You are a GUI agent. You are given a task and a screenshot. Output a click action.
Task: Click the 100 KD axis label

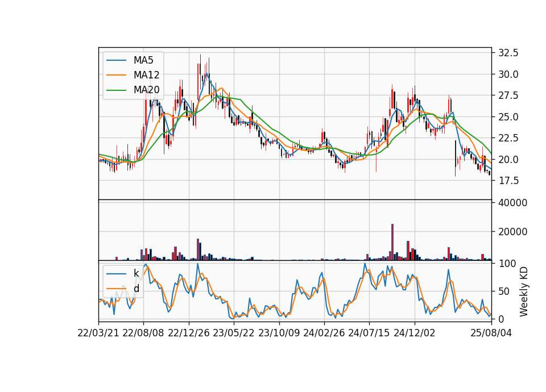click(507, 264)
